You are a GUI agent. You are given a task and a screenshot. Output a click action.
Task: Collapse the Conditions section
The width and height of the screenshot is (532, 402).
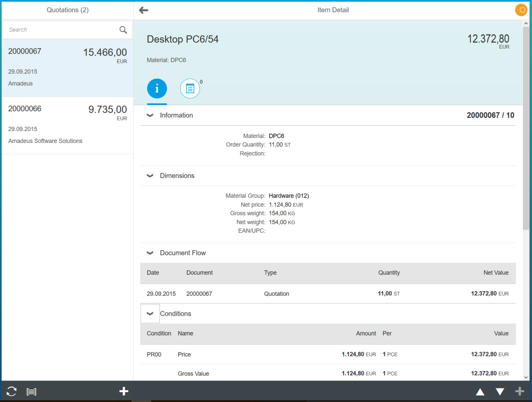[150, 314]
